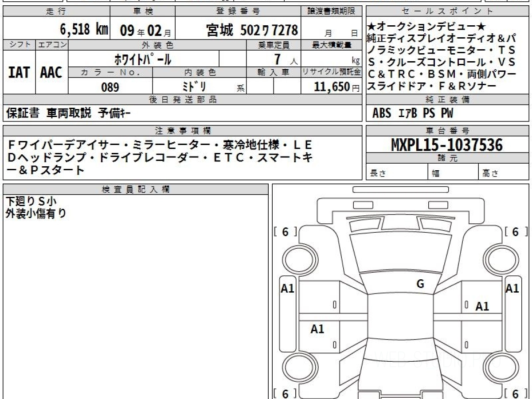Select the ホワイトパール exterior color cell
Image resolution: width=532 pixels, height=399 pixels.
[x=144, y=59]
